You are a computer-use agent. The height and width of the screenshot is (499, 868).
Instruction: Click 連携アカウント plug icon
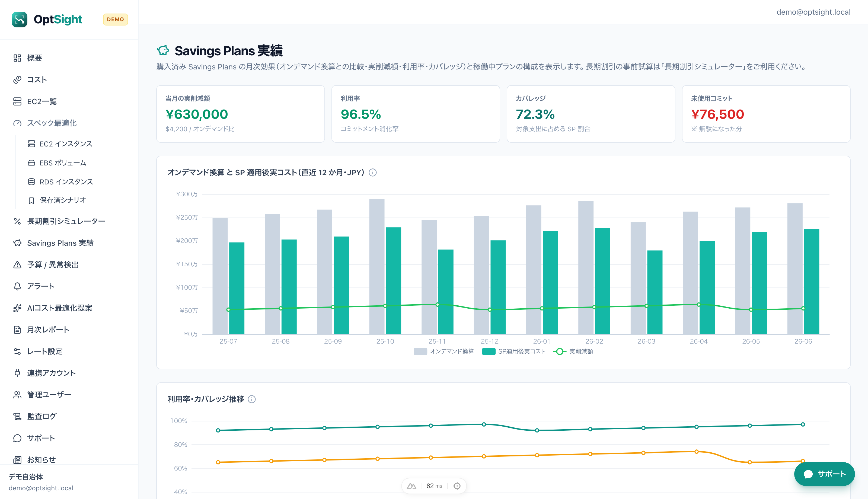coord(17,373)
